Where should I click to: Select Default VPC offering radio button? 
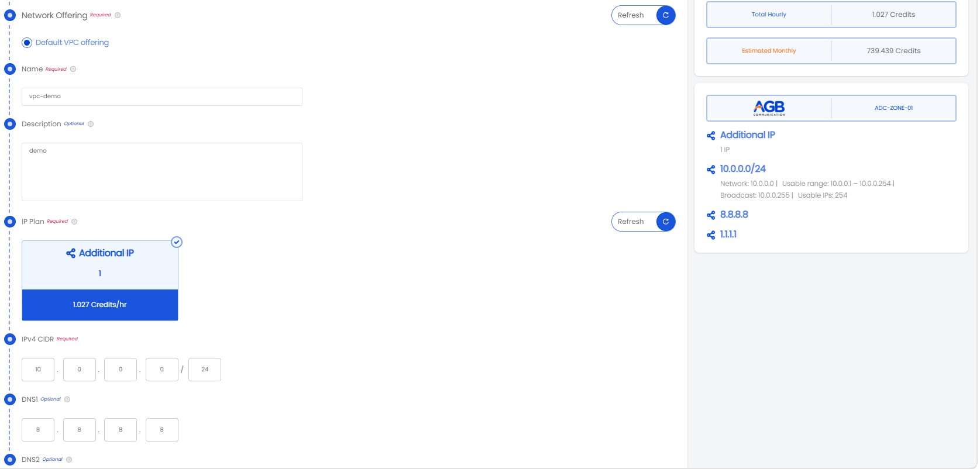point(27,43)
